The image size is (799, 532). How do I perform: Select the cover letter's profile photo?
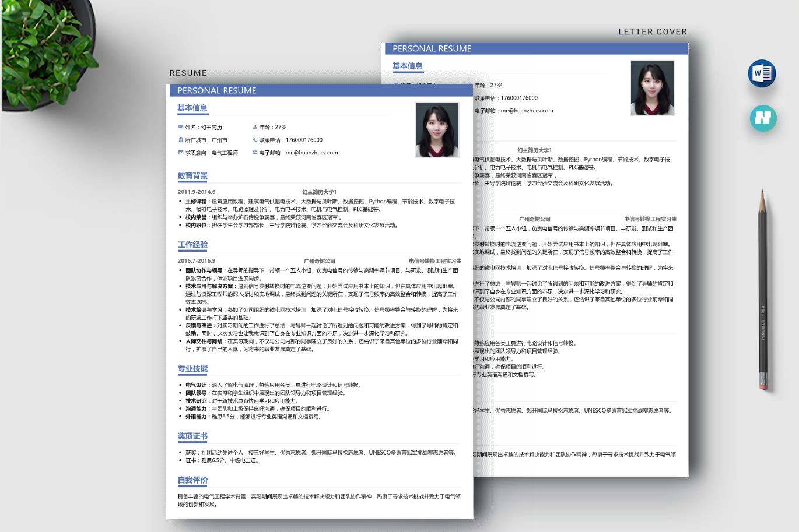pyautogui.click(x=652, y=88)
